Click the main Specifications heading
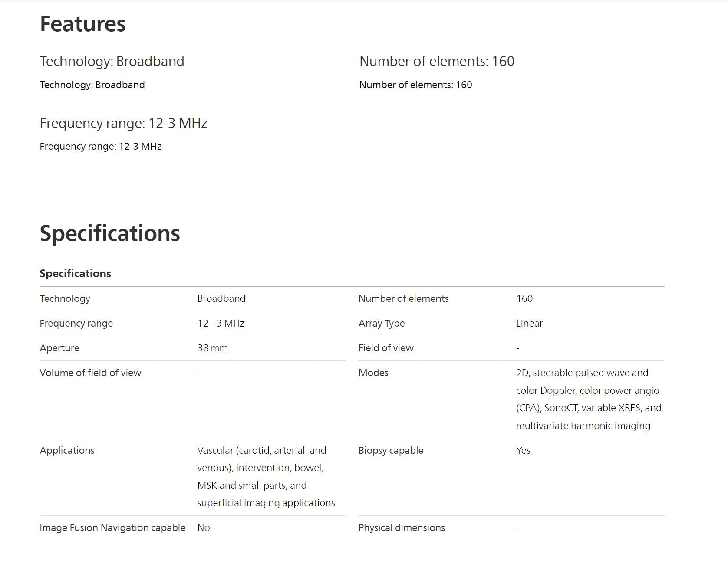The width and height of the screenshot is (728, 583). click(x=109, y=233)
